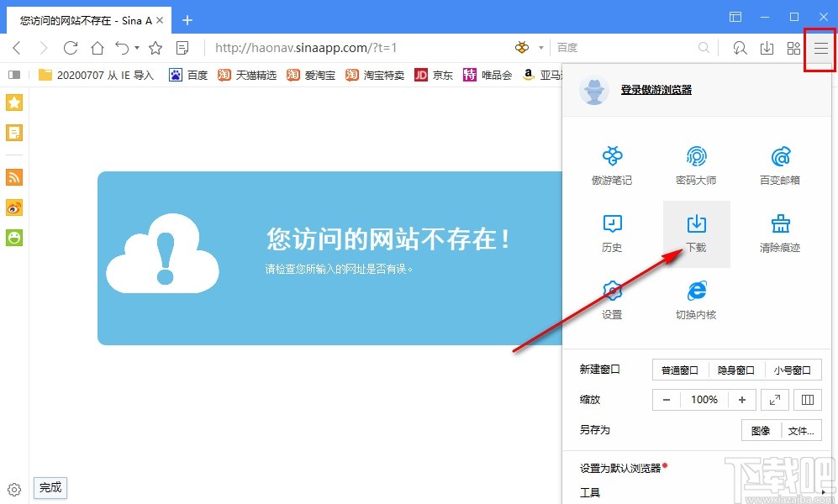The width and height of the screenshot is (838, 504).
Task: Toggle reader mode icon in toolbar
Action: (x=182, y=48)
